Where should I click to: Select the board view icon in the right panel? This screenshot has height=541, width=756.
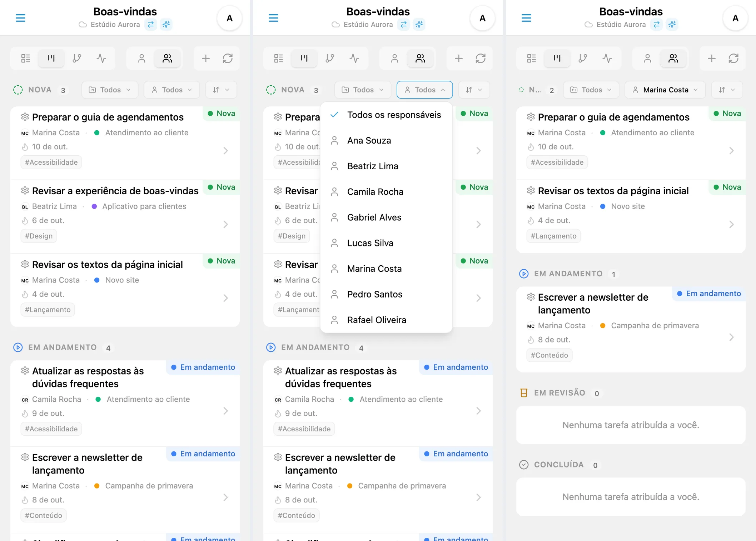click(x=557, y=58)
